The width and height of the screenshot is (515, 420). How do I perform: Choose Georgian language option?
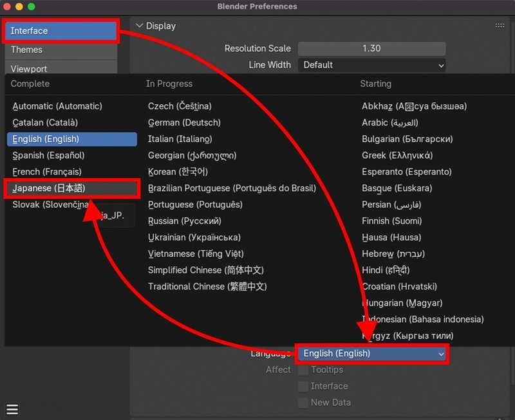pyautogui.click(x=192, y=156)
